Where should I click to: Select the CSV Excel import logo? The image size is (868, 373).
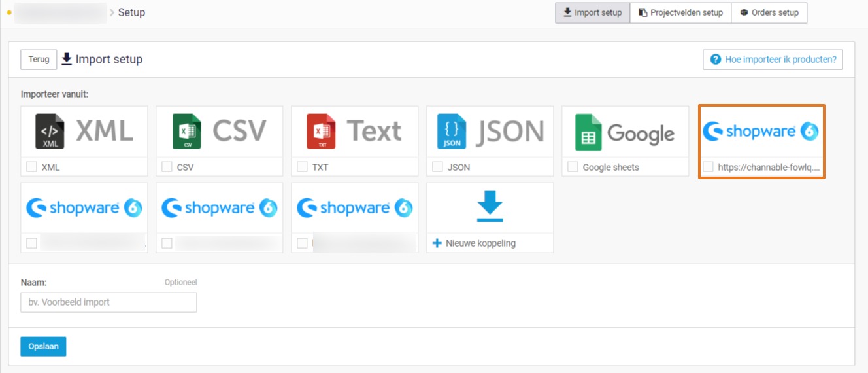tap(220, 132)
